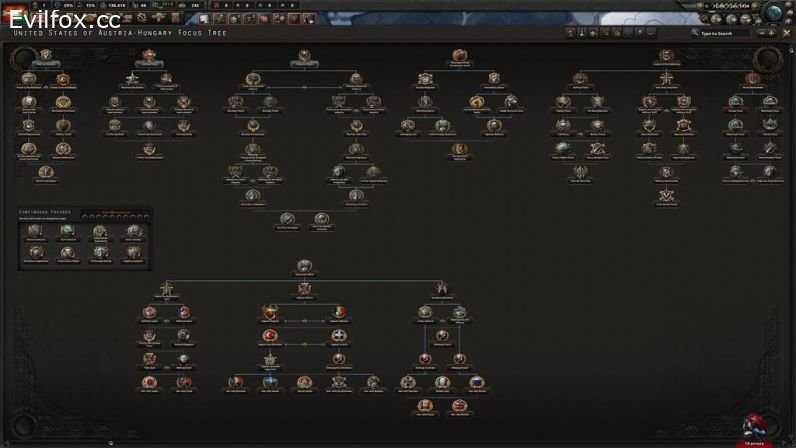796x448 pixels.
Task: Open the first map mode button in top bar
Action: [202, 18]
